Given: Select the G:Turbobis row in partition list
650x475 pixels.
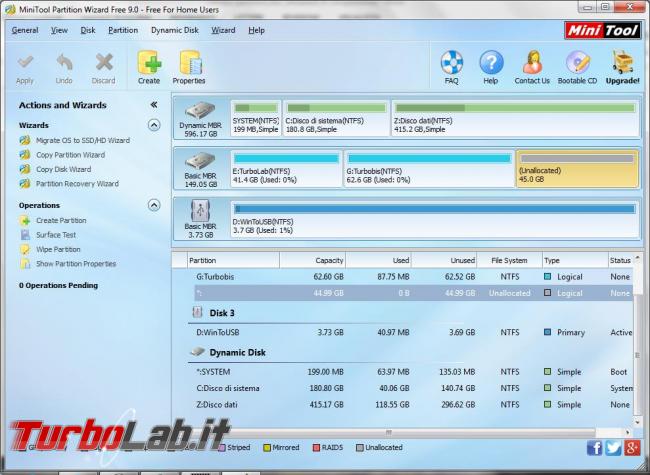Looking at the screenshot, I should 413,277.
